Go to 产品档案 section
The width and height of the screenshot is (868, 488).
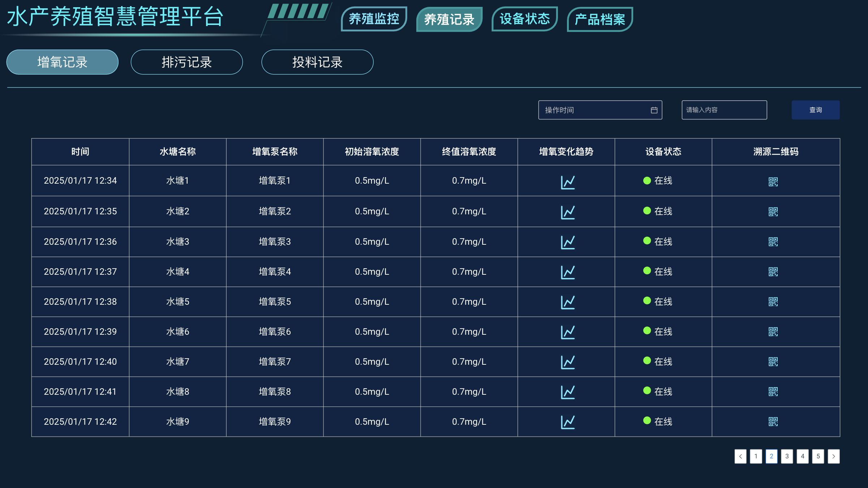[x=600, y=19]
